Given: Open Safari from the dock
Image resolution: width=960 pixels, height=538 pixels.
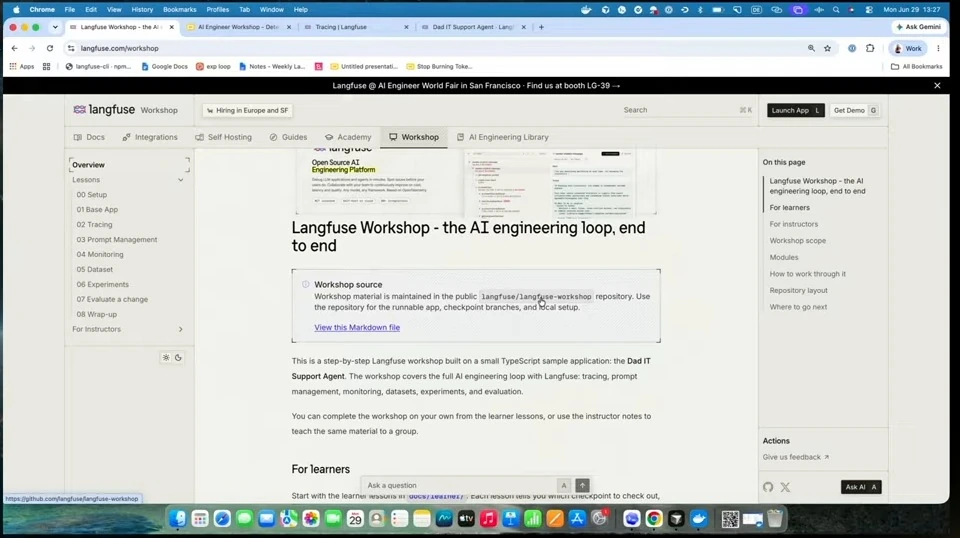Looking at the screenshot, I should [222, 519].
